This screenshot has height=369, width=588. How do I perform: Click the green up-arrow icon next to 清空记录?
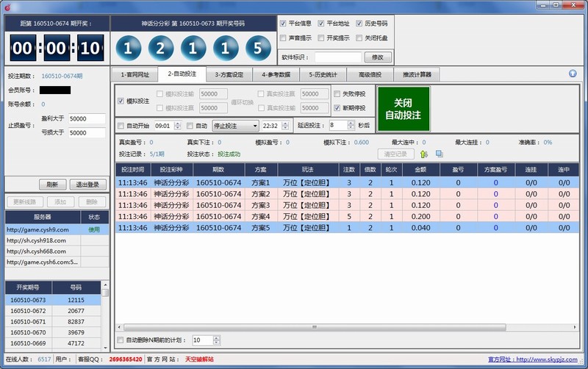pyautogui.click(x=423, y=154)
